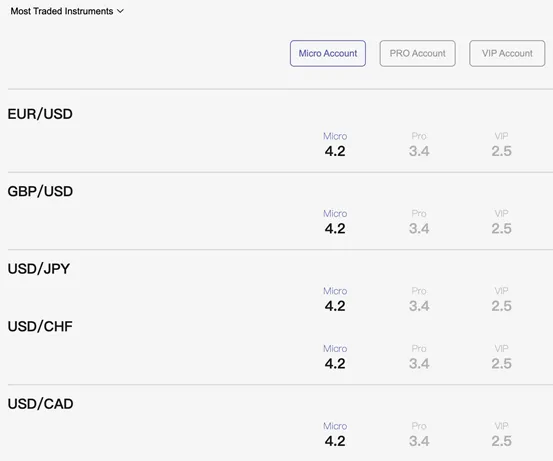Image resolution: width=553 pixels, height=461 pixels.
Task: Click the USD/CAD VIP spread value
Action: click(502, 441)
